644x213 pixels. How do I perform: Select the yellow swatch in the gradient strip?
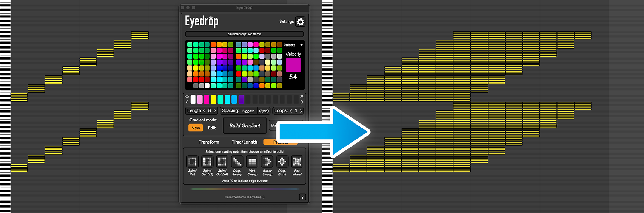(x=213, y=99)
